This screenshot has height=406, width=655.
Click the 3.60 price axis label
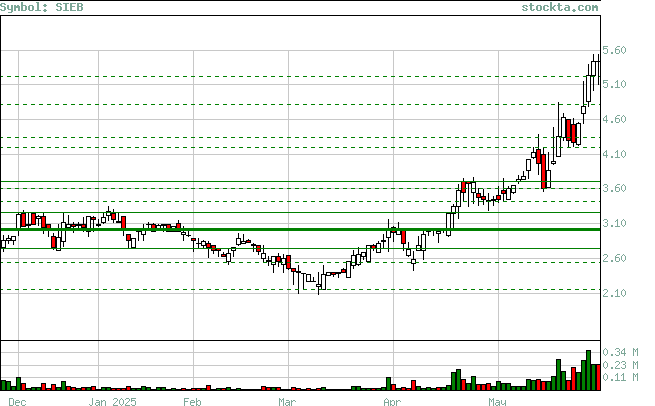tap(614, 189)
